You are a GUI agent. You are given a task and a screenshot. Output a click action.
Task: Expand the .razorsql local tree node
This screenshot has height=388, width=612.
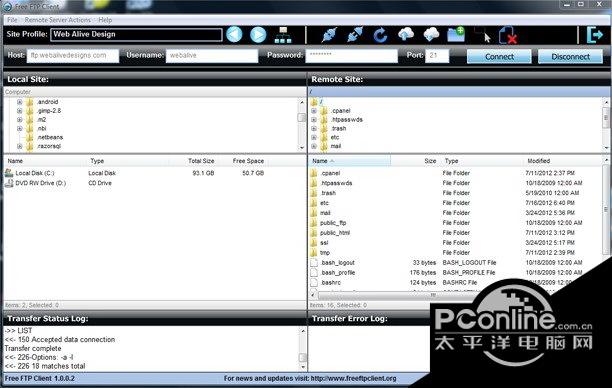pos(20,146)
